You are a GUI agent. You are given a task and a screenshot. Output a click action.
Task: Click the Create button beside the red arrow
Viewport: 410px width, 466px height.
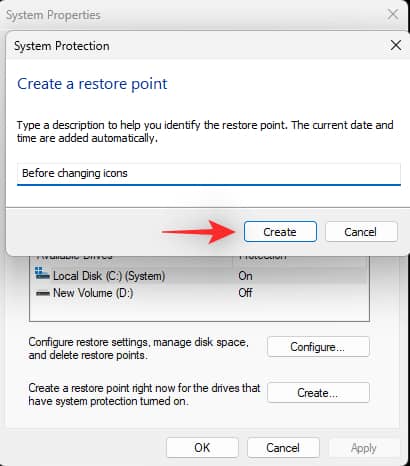(280, 232)
